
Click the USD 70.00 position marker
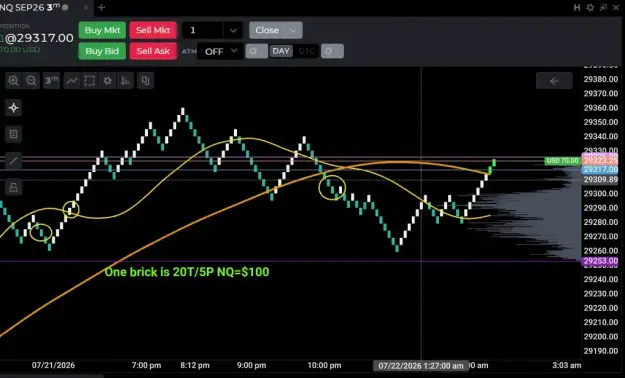coord(562,161)
